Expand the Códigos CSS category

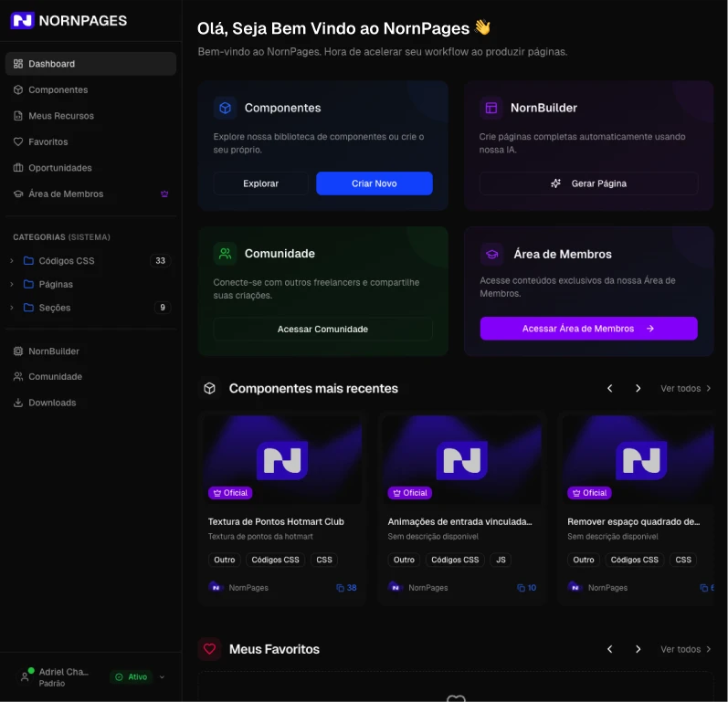pos(12,261)
